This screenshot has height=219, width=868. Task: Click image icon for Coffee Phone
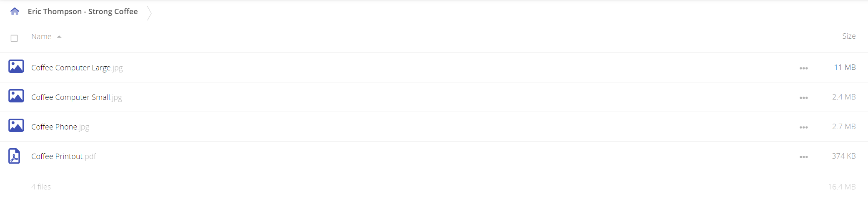coord(16,125)
